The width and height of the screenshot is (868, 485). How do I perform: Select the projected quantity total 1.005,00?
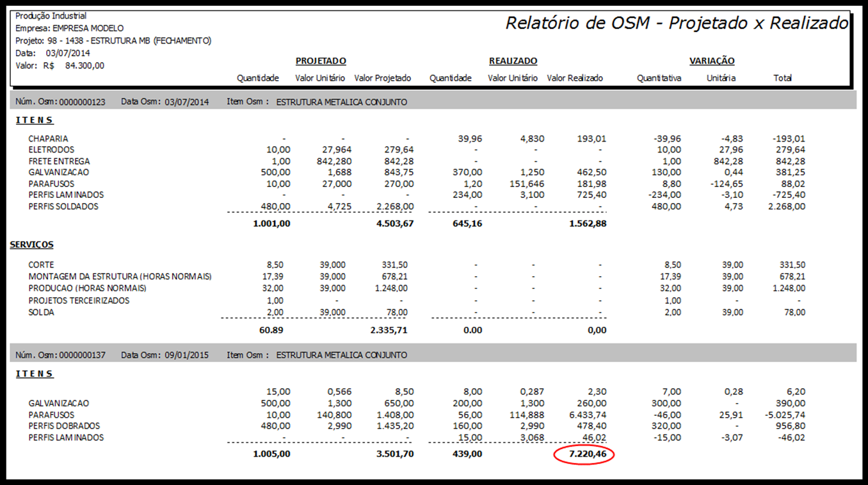click(271, 454)
